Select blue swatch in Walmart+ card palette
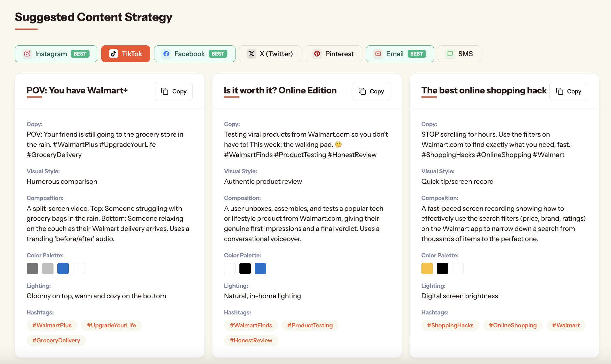The height and width of the screenshot is (364, 611). (x=63, y=268)
